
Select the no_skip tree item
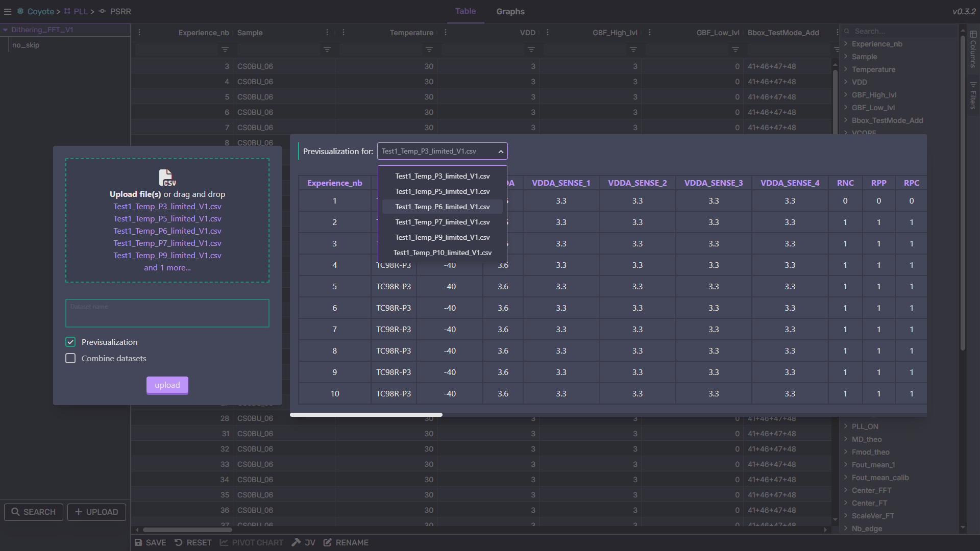pos(26,45)
